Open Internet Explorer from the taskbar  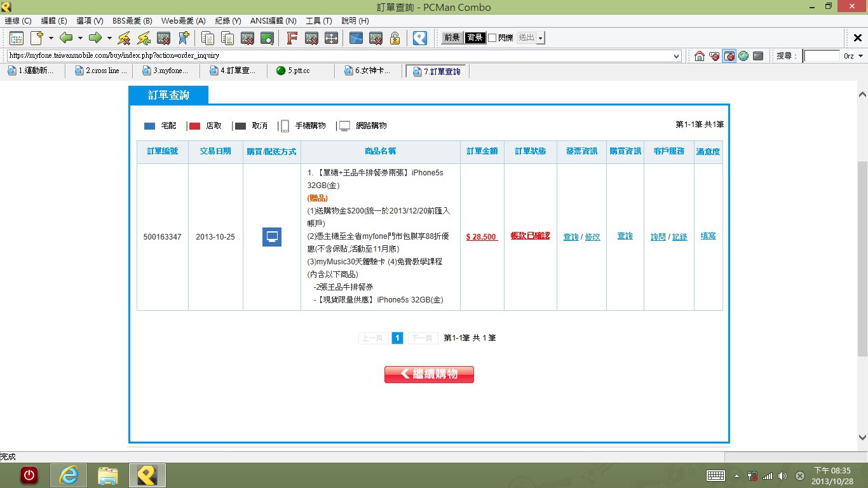69,475
